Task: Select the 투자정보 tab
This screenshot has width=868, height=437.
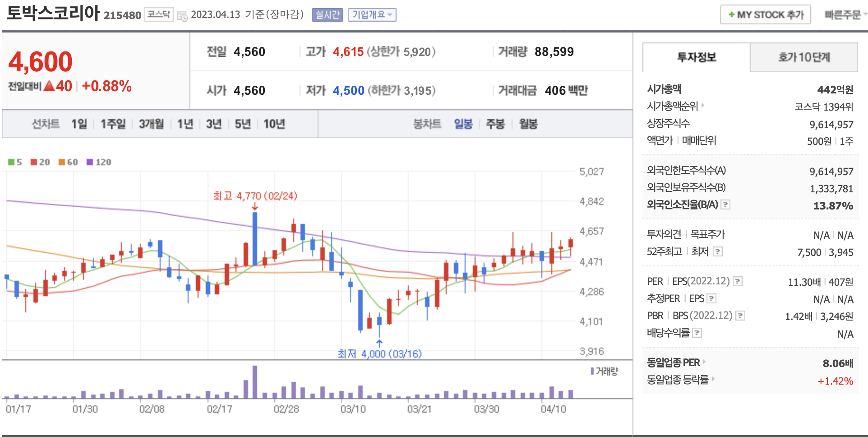Action: click(696, 57)
